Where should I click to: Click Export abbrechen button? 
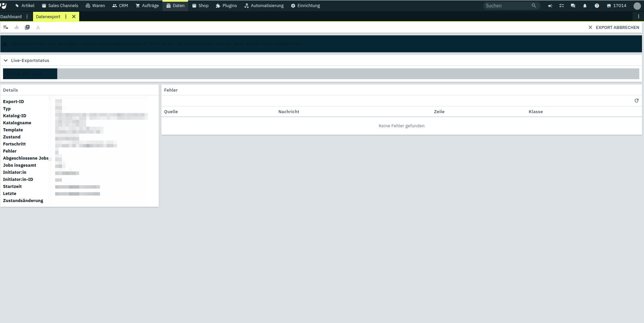[x=614, y=28]
